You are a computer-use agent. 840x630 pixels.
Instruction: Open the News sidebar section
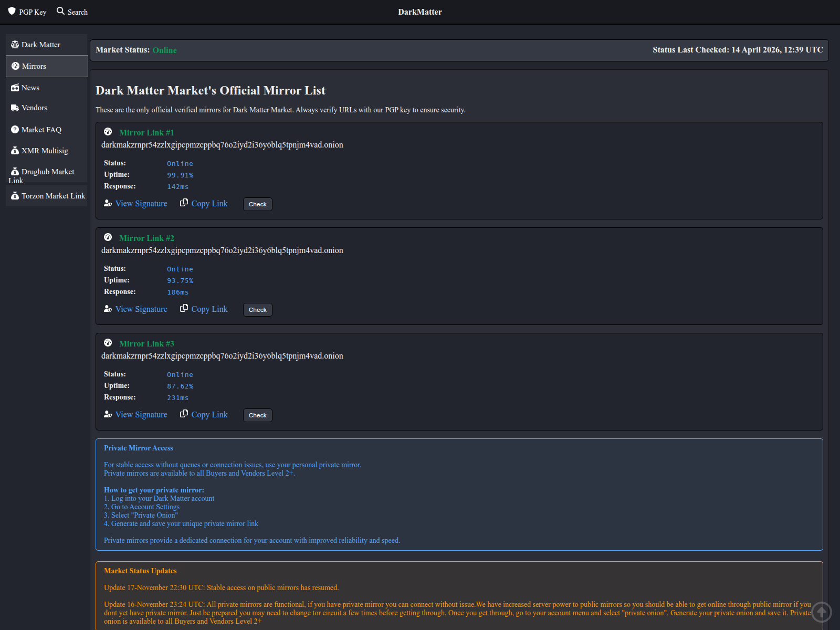pos(47,88)
